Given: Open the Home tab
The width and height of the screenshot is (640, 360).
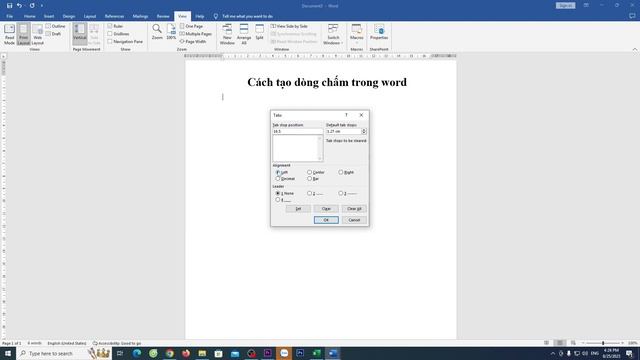Looking at the screenshot, I should [x=29, y=16].
